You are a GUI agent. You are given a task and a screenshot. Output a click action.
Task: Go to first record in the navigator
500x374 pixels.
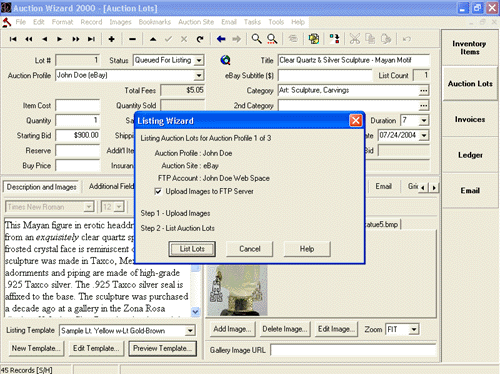pyautogui.click(x=13, y=39)
